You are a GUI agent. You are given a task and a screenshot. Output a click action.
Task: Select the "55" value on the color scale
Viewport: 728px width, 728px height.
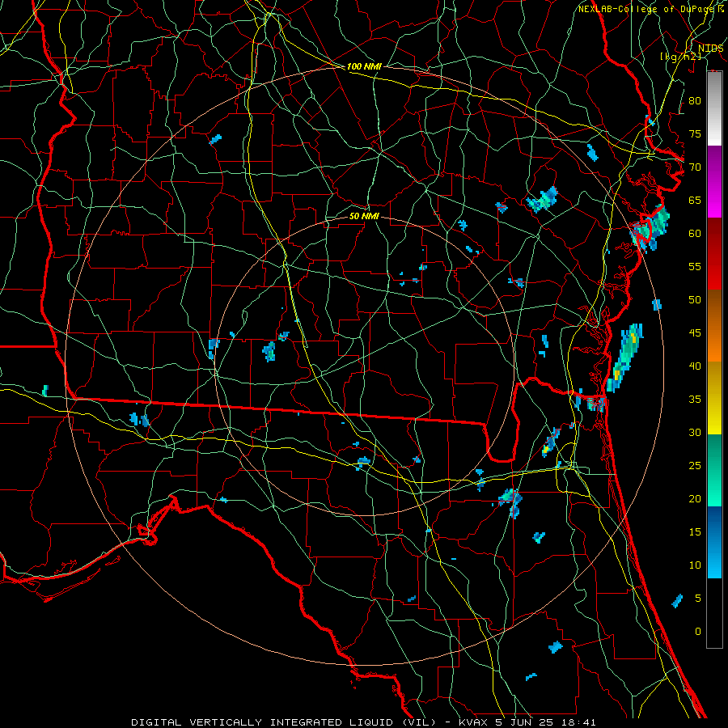(695, 267)
